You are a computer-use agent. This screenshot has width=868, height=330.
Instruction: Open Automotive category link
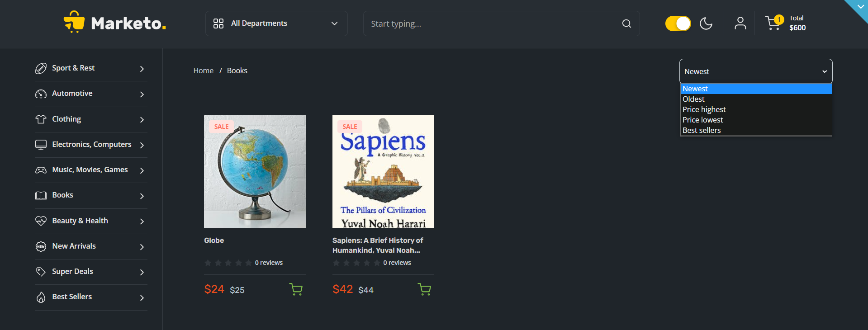(x=72, y=93)
